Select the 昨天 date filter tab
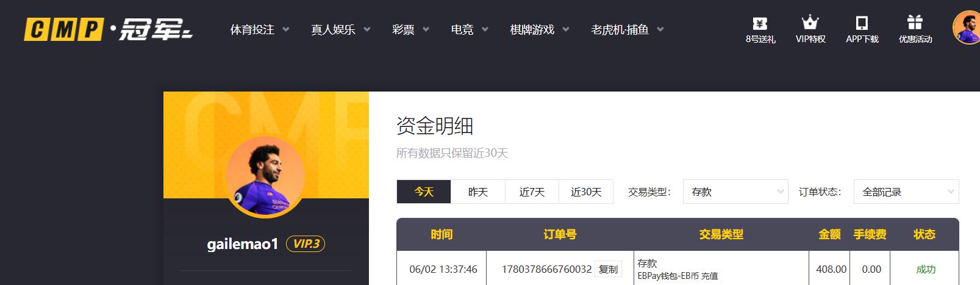The width and height of the screenshot is (980, 285). click(x=478, y=192)
